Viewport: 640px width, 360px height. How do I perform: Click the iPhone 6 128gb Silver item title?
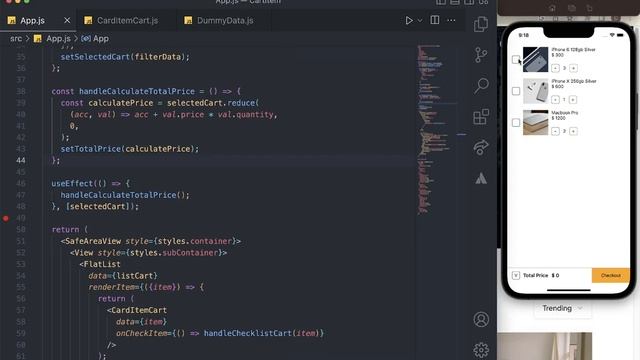(573, 50)
